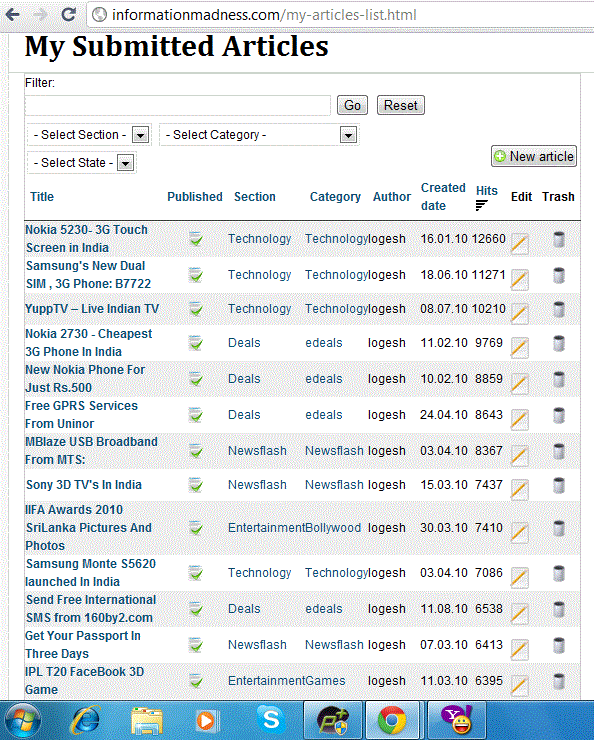The image size is (614, 740).
Task: Trash the IPL T20 FaceBook 3D Game article
Action: pos(559,681)
